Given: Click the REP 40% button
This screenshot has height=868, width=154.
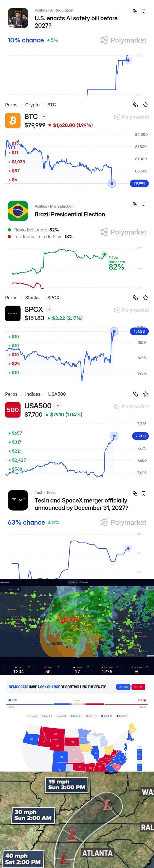Looking at the screenshot, I should point(138,687).
